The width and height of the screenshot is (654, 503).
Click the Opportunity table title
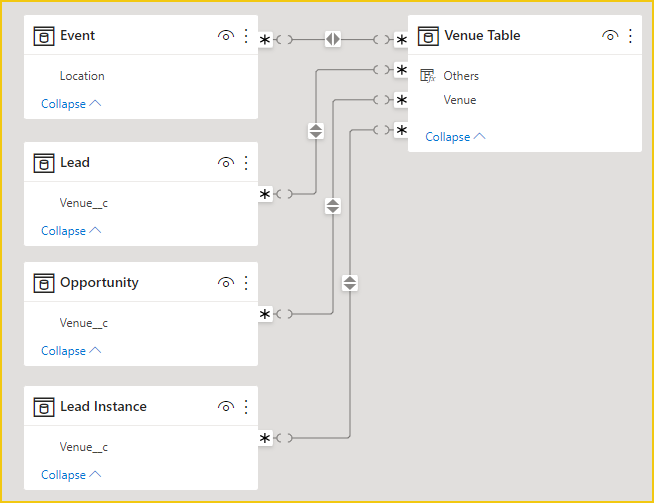tap(99, 283)
